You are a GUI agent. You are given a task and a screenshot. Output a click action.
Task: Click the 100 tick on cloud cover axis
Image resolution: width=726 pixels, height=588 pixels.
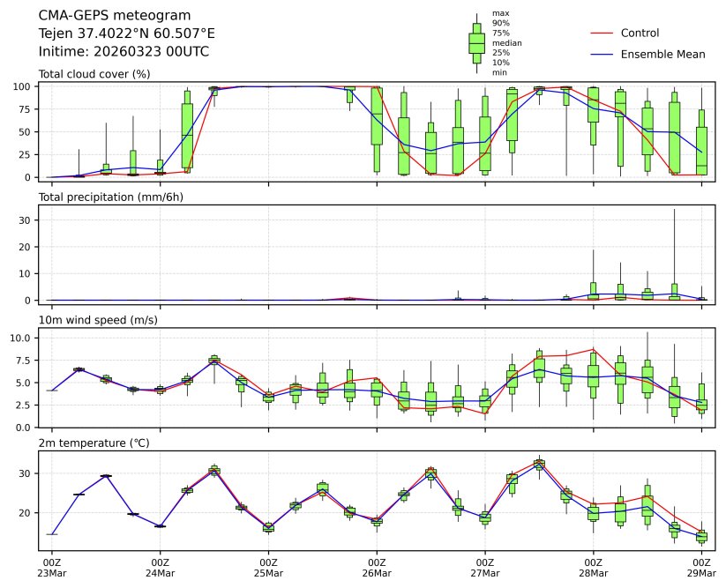tap(24, 86)
